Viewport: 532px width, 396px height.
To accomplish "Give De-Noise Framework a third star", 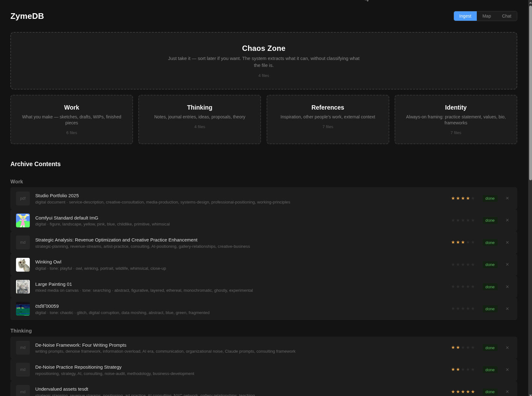I will [x=463, y=348].
